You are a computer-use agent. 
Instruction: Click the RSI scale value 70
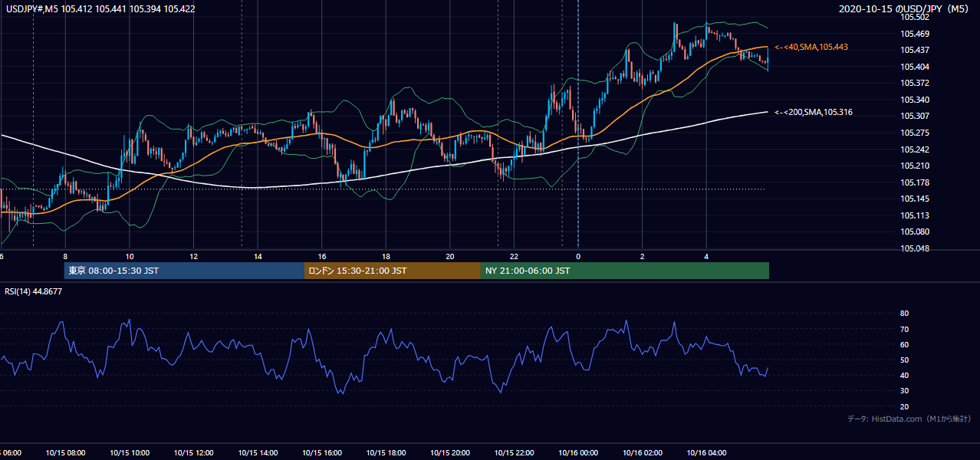[904, 329]
